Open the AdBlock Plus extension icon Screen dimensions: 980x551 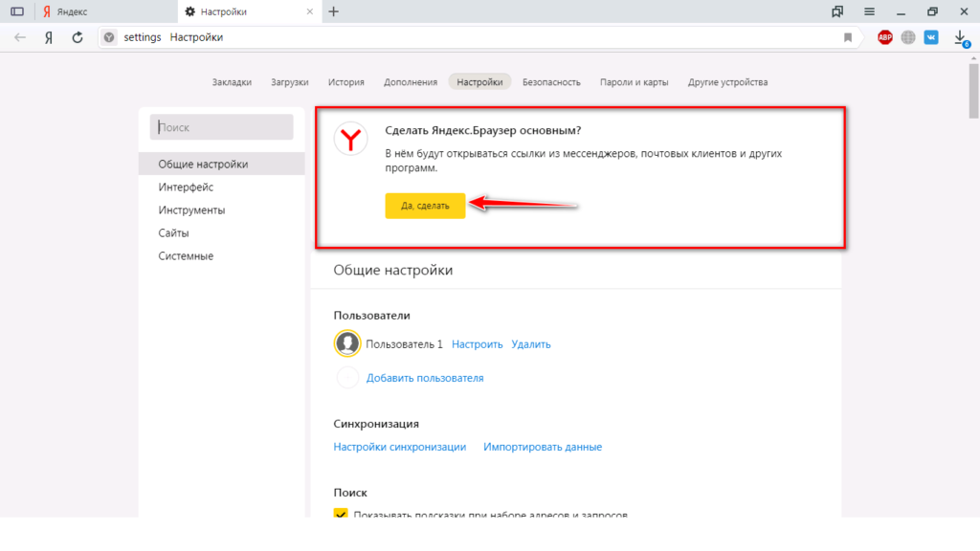point(885,37)
